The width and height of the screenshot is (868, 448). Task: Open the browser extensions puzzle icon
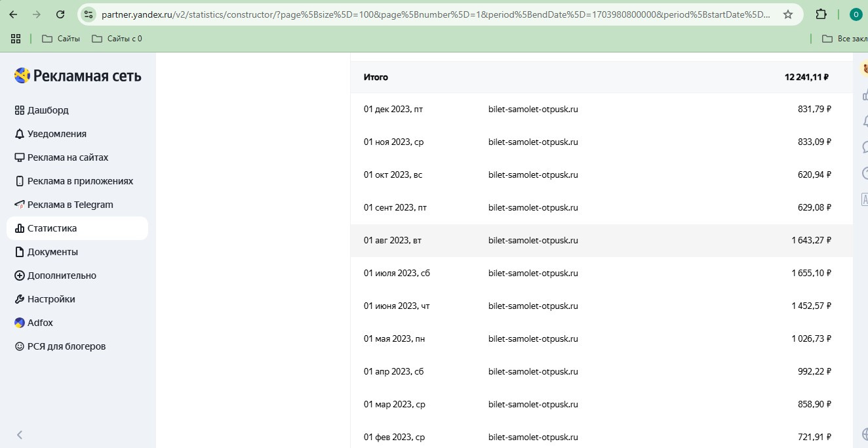(821, 14)
